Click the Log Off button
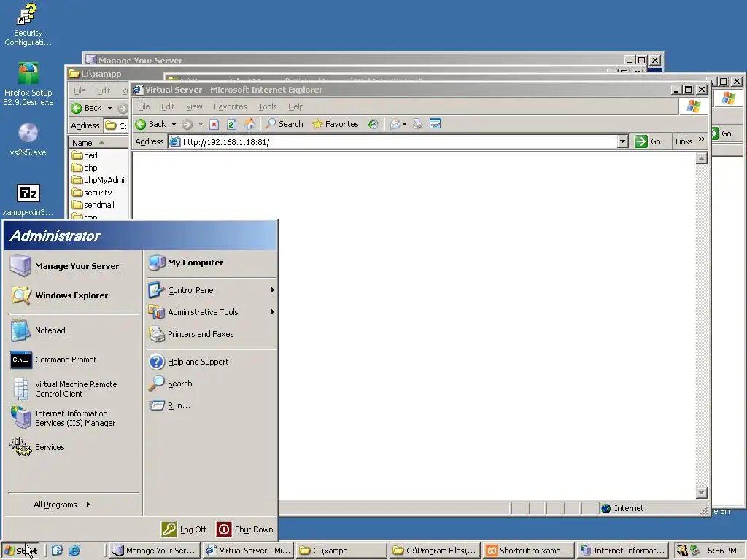This screenshot has height=560, width=747. [x=185, y=529]
